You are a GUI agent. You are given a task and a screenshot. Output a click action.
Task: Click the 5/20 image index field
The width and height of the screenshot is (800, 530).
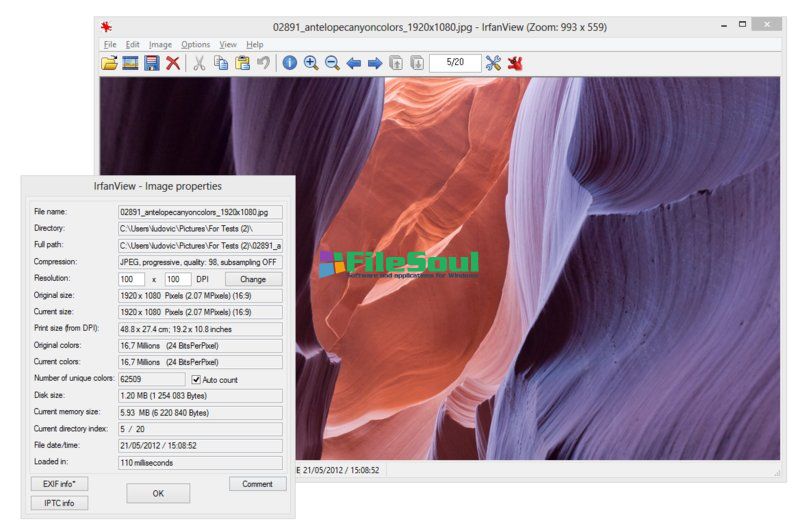(454, 63)
